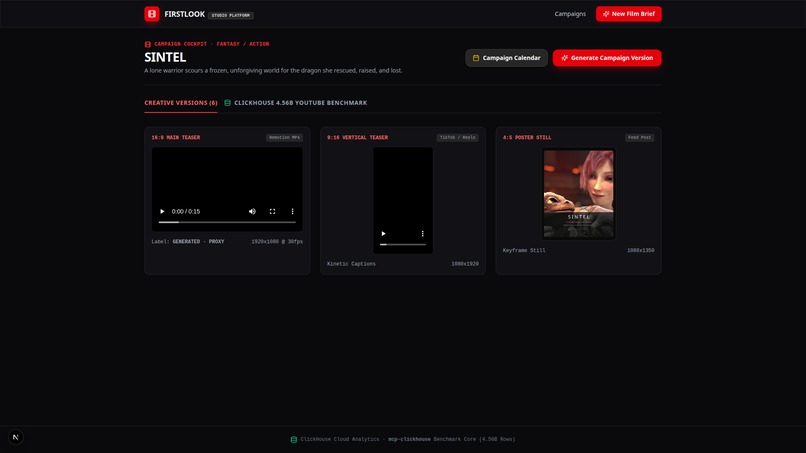Start a New Film Brief

pyautogui.click(x=629, y=14)
